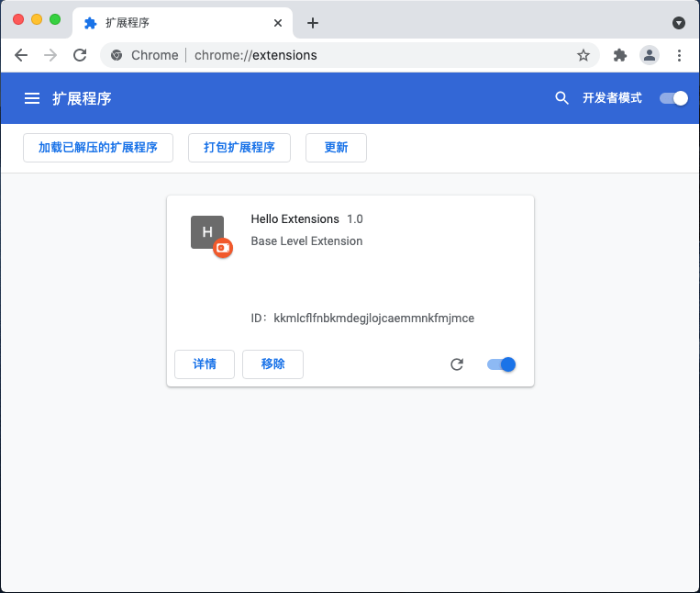Image resolution: width=700 pixels, height=593 pixels.
Task: Click the 扩展程序 page title in header
Action: click(82, 98)
